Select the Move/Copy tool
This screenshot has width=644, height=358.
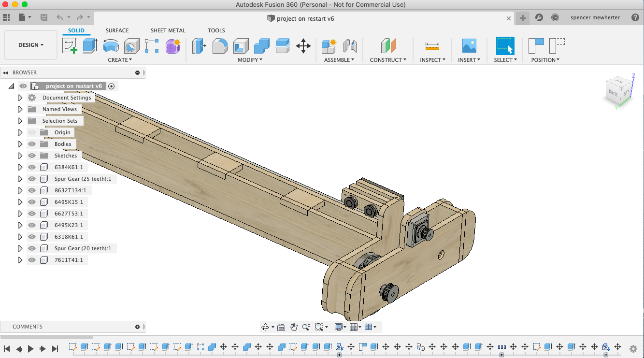click(303, 46)
